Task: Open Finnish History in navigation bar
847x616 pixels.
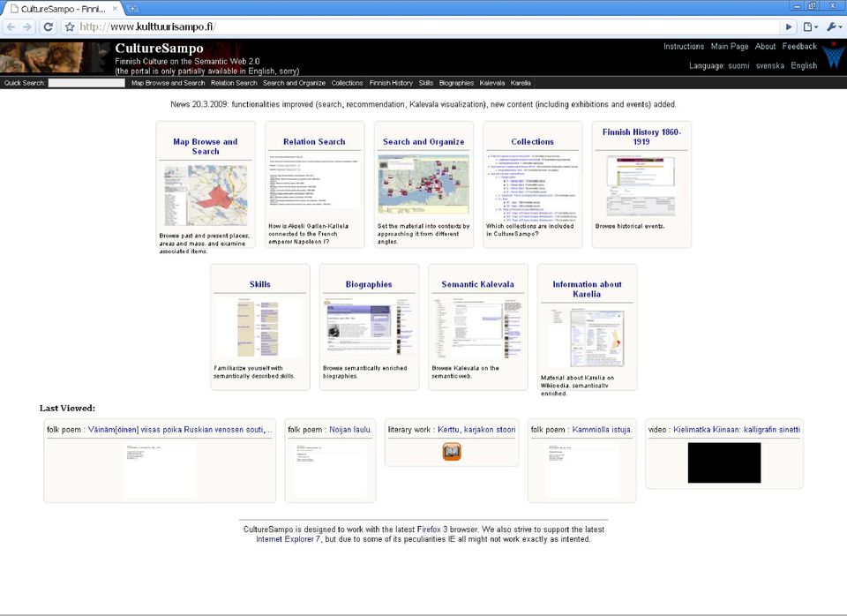Action: click(391, 83)
